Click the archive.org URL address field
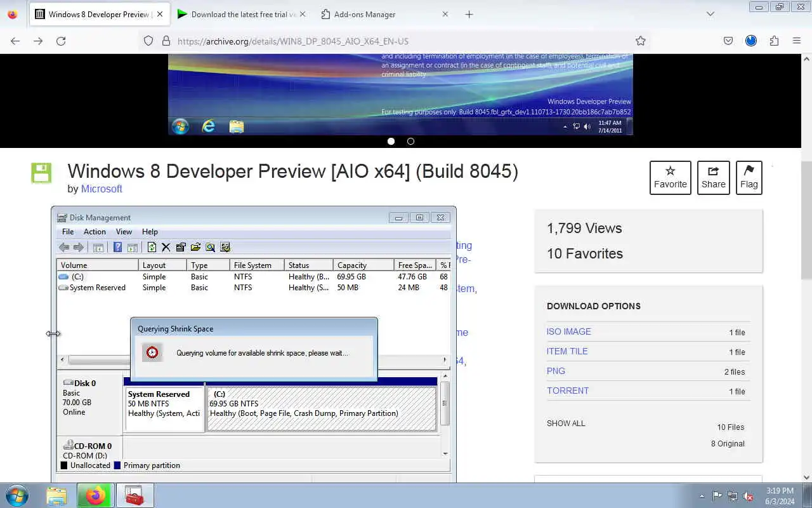 (403, 41)
